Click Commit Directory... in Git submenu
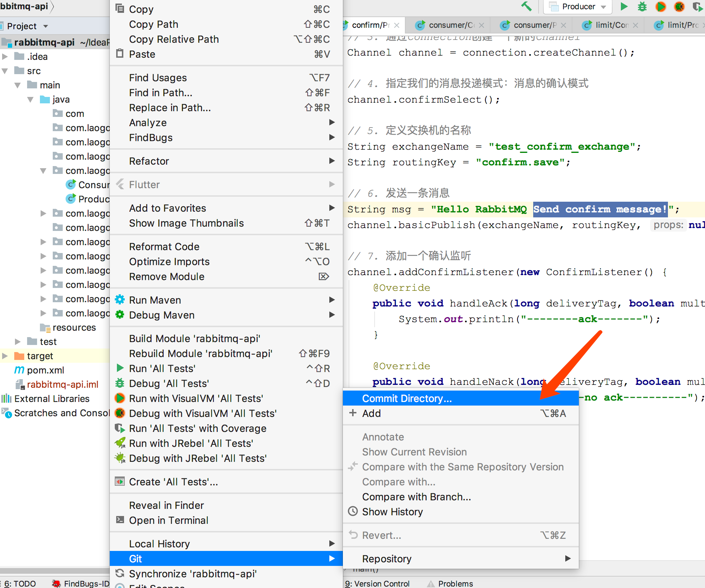Screen dimensions: 705x588 461,398
